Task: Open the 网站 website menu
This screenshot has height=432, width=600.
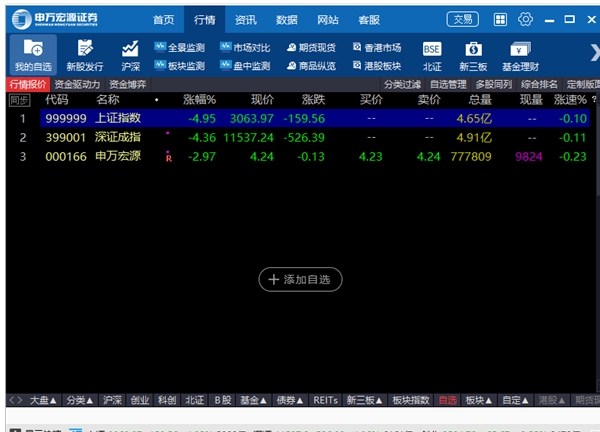Action: tap(328, 20)
